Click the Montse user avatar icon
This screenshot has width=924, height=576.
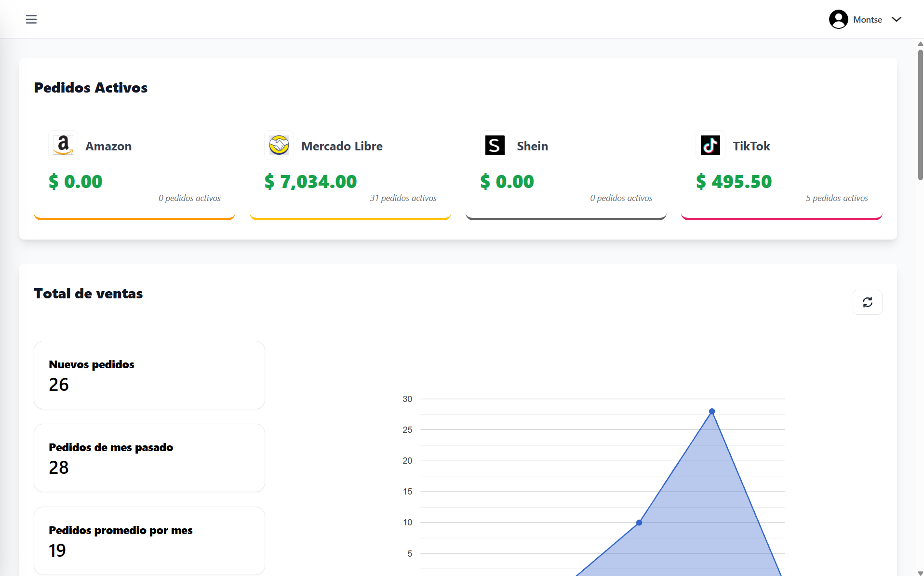[838, 19]
